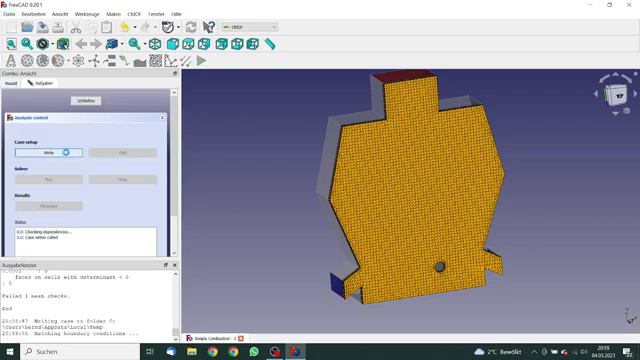Select the Left view cube icon
Viewport: 640px width, 360px height.
pyautogui.click(x=253, y=44)
